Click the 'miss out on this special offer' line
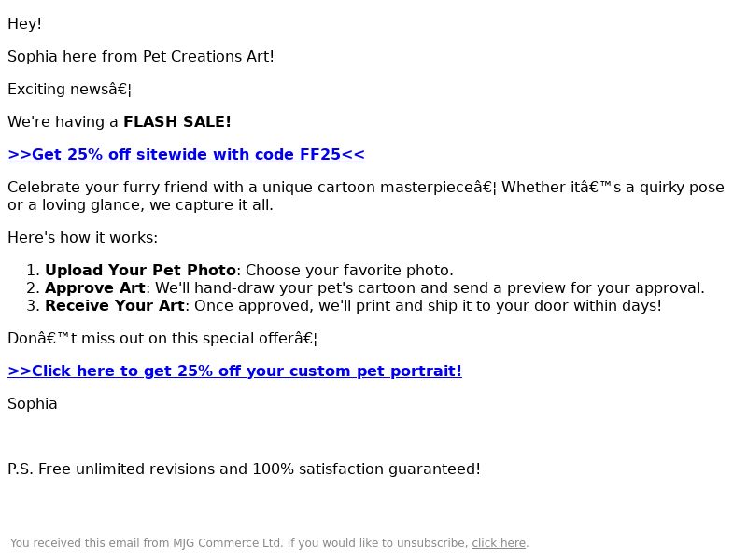 point(162,338)
